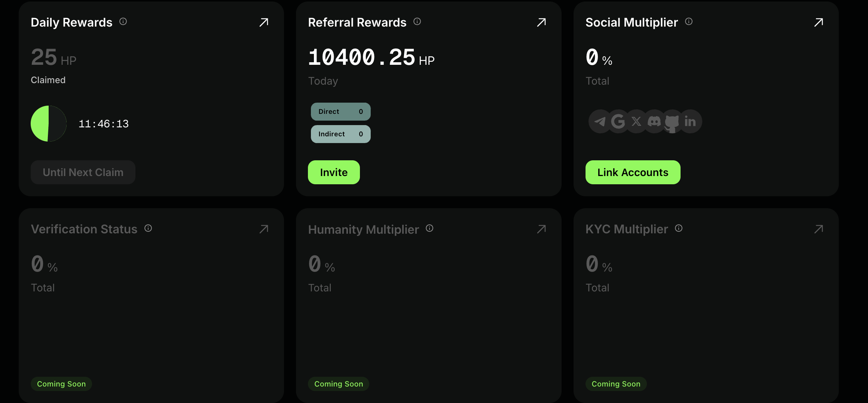868x403 pixels.
Task: Click the green claim countdown progress circle
Action: (49, 124)
